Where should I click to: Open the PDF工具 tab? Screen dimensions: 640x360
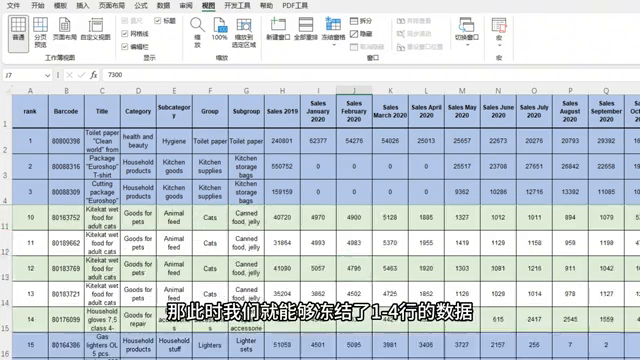pyautogui.click(x=295, y=6)
